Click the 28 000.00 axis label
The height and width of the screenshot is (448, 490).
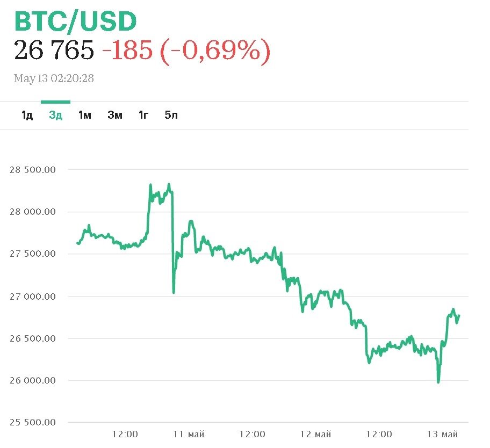[x=33, y=212]
